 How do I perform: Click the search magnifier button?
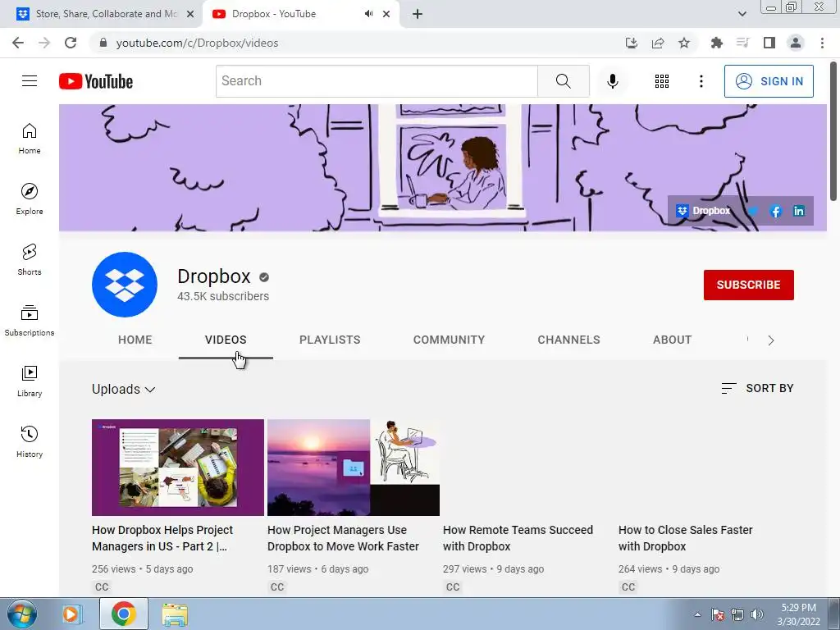pos(563,81)
